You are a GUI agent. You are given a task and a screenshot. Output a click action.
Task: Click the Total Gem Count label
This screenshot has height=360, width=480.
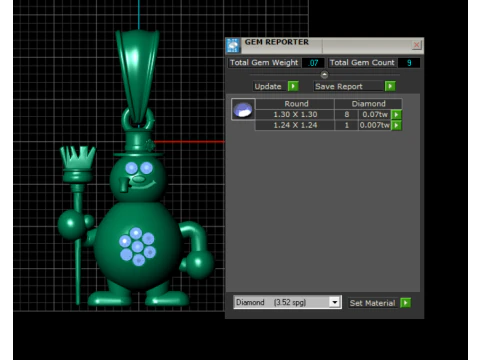click(362, 63)
